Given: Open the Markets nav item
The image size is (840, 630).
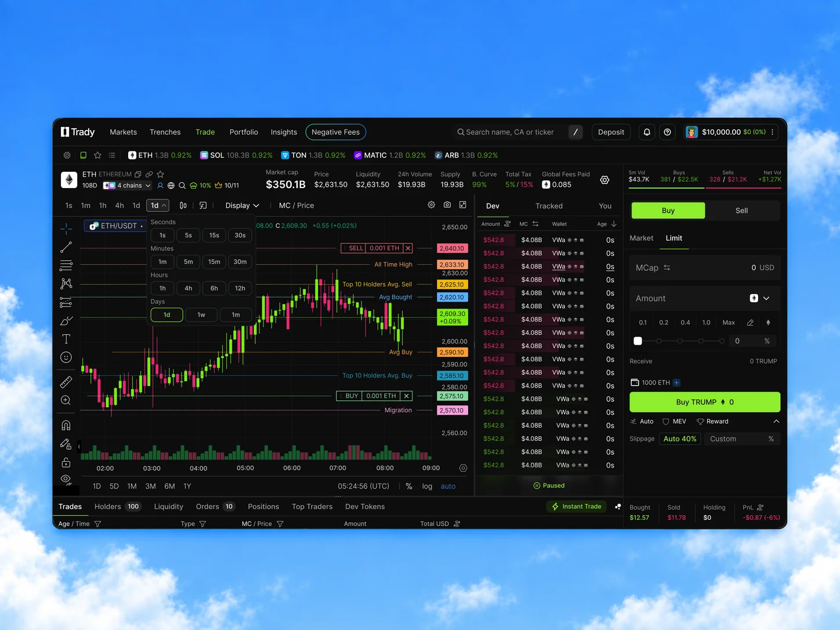Looking at the screenshot, I should pos(124,132).
